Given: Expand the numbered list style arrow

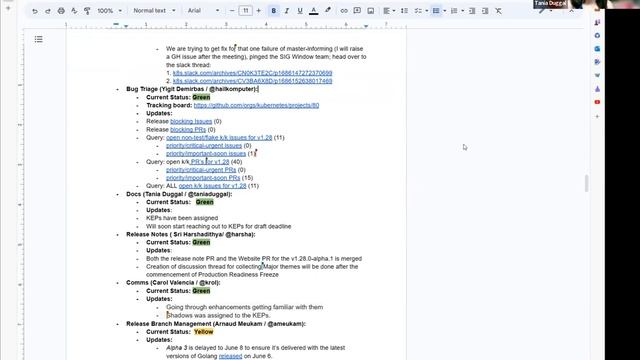Looking at the screenshot, I should pyautogui.click(x=462, y=11).
